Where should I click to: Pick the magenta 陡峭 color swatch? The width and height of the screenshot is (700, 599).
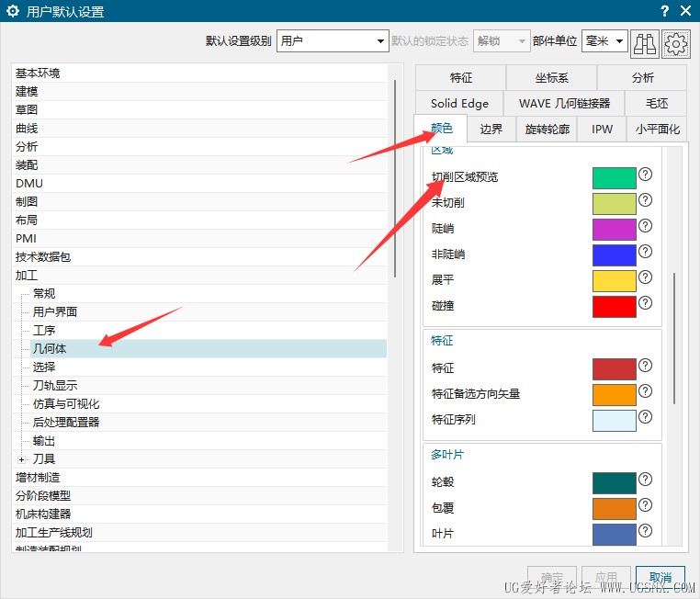click(615, 230)
